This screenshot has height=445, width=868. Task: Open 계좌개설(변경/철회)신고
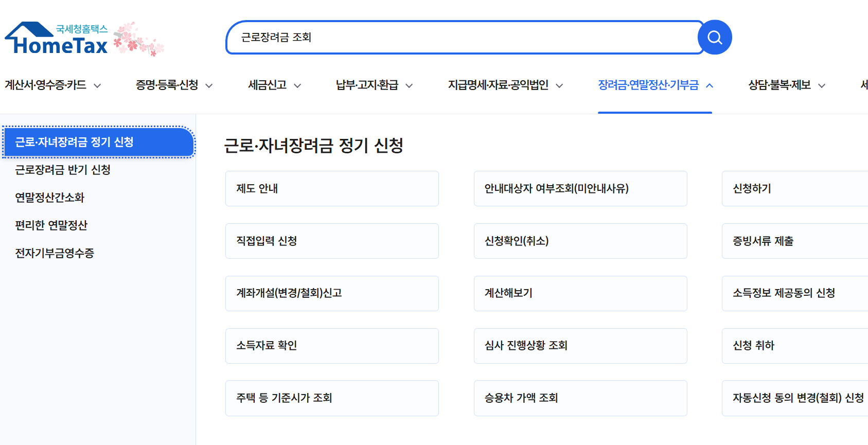(332, 294)
